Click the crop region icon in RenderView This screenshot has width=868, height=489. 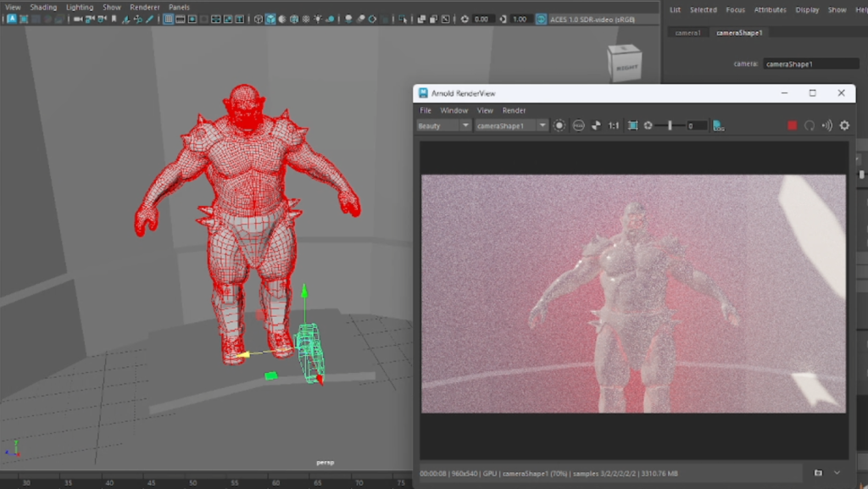632,125
